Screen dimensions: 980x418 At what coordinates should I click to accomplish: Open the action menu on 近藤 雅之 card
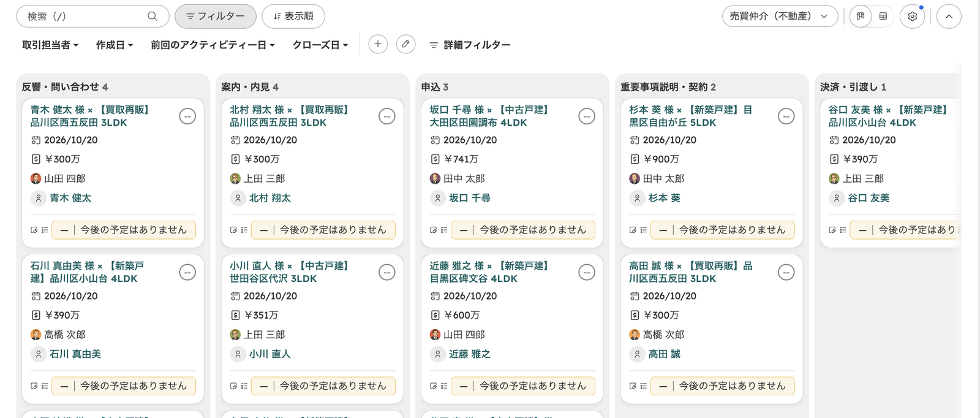point(587,272)
